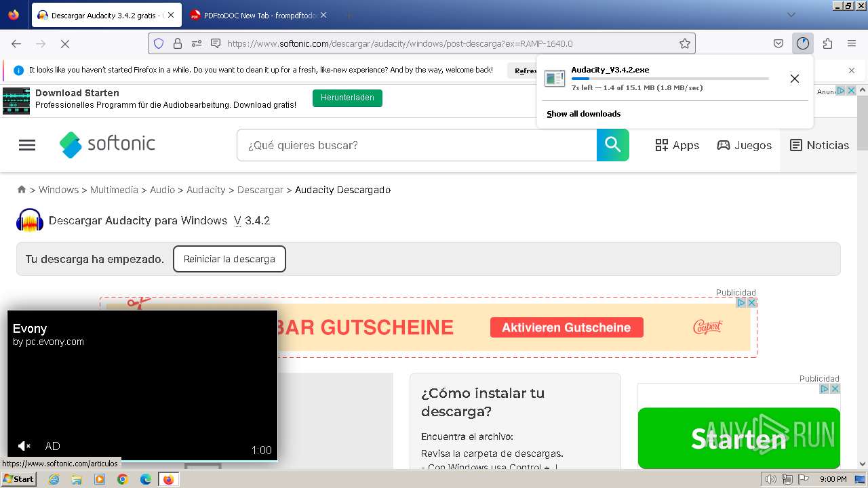The image size is (868, 488).
Task: Open the Juegos section
Action: pos(744,145)
